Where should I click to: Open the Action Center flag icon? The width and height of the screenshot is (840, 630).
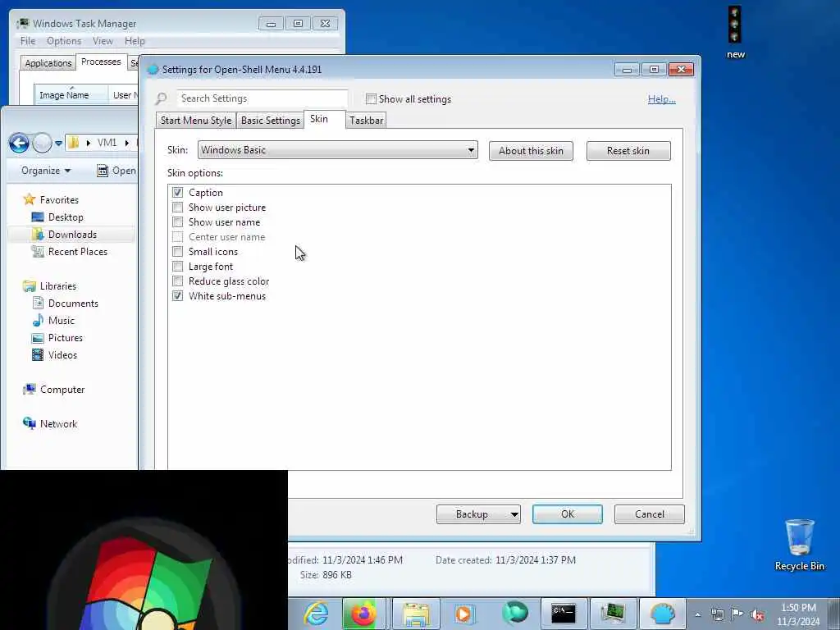click(x=737, y=615)
